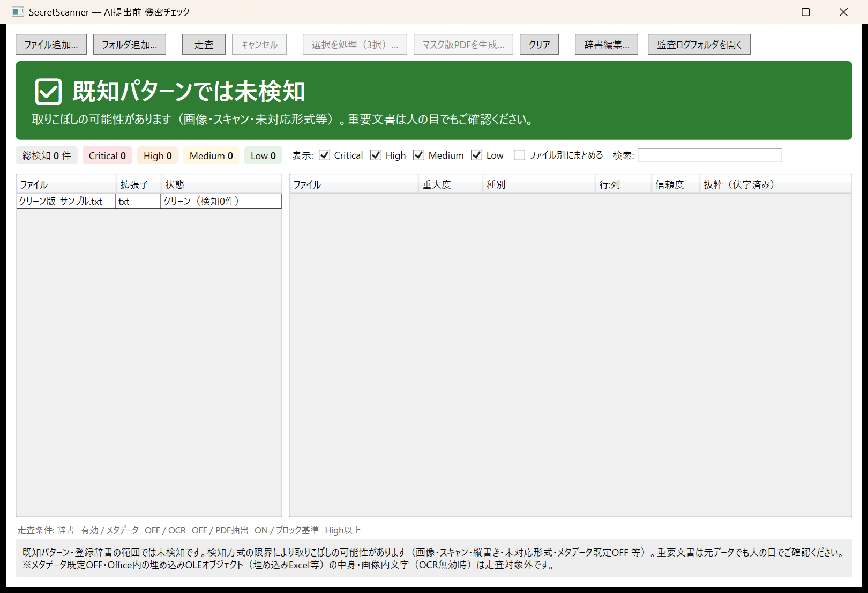Click the High 0 count badge
The width and height of the screenshot is (868, 593).
pos(158,155)
